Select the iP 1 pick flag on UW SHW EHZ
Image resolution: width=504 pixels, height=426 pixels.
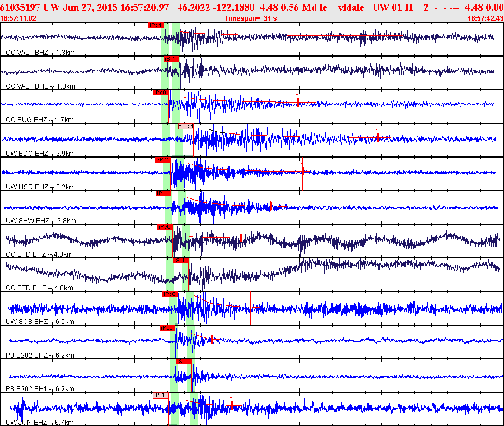coord(164,193)
